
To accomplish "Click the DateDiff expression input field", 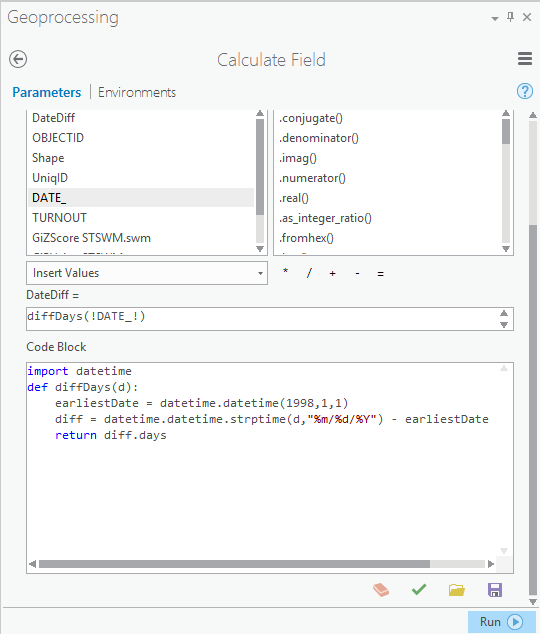I will 270,319.
